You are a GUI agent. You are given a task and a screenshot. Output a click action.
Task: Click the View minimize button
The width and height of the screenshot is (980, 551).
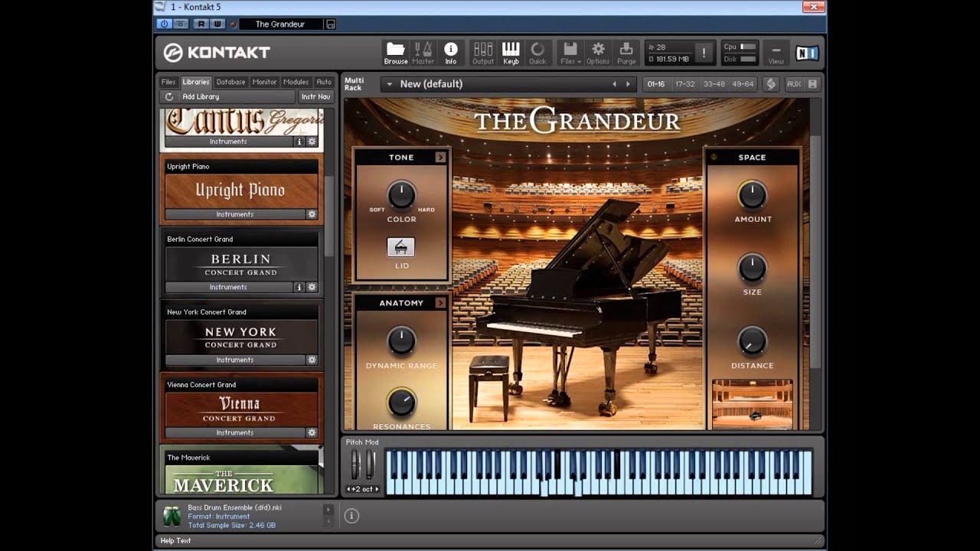[776, 53]
